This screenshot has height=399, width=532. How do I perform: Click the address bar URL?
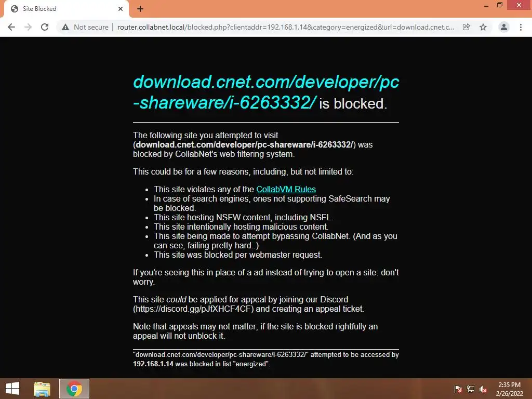[x=285, y=27]
